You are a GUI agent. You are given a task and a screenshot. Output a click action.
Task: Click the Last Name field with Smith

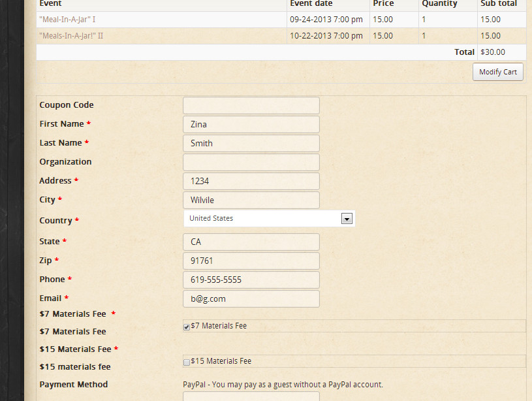pos(251,144)
